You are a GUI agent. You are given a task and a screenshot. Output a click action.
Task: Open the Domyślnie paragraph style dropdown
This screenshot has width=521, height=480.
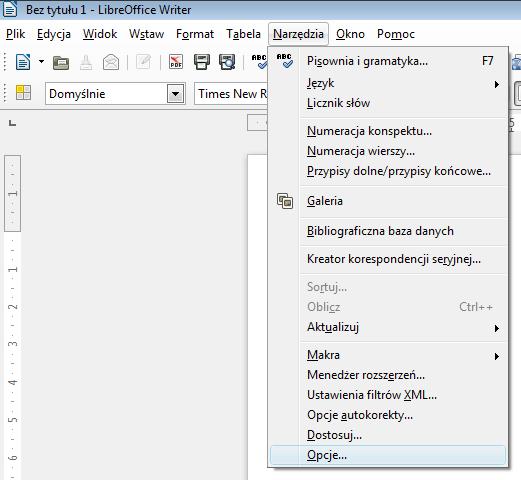click(x=176, y=94)
